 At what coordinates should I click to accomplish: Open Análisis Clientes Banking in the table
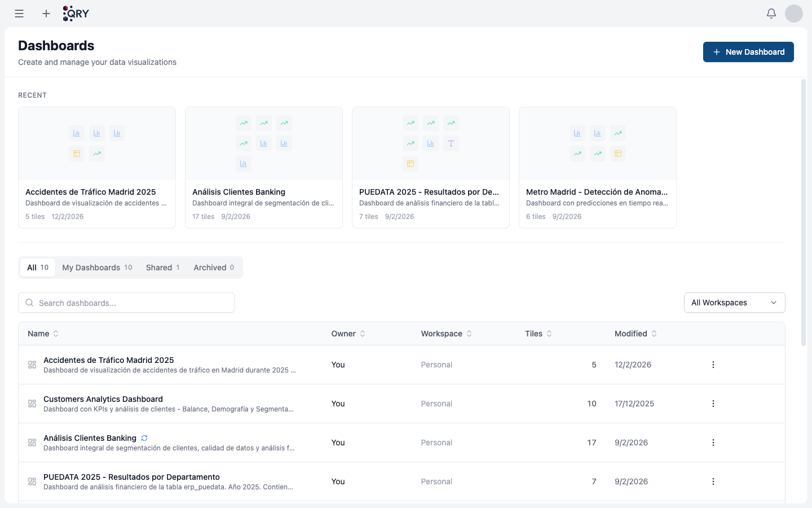(90, 438)
